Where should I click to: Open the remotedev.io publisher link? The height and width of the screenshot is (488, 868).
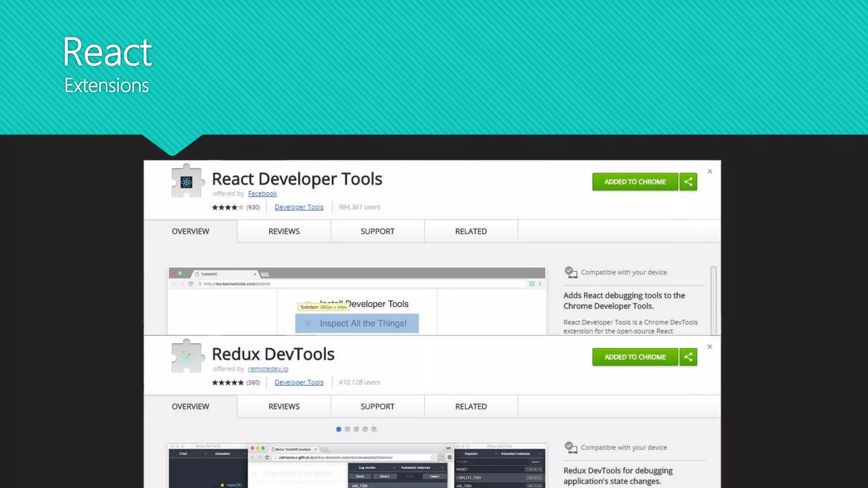(268, 369)
